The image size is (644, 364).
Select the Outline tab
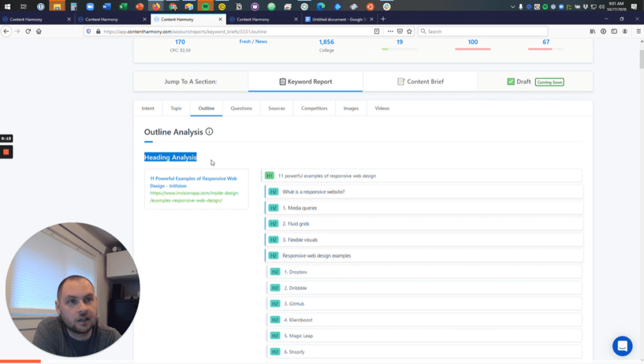pyautogui.click(x=206, y=108)
